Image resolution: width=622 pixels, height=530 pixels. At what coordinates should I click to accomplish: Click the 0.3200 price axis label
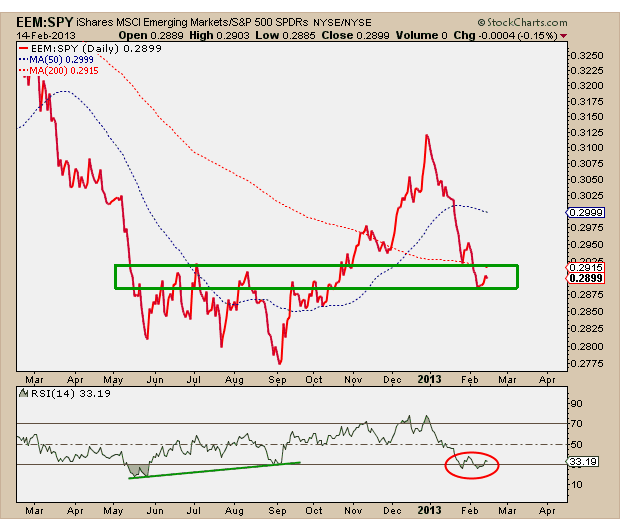[587, 85]
